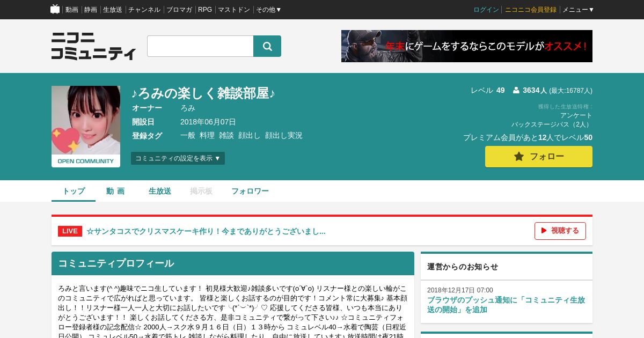Click the レベル 49 text
Screen dimensions: 644x338
coord(488,90)
